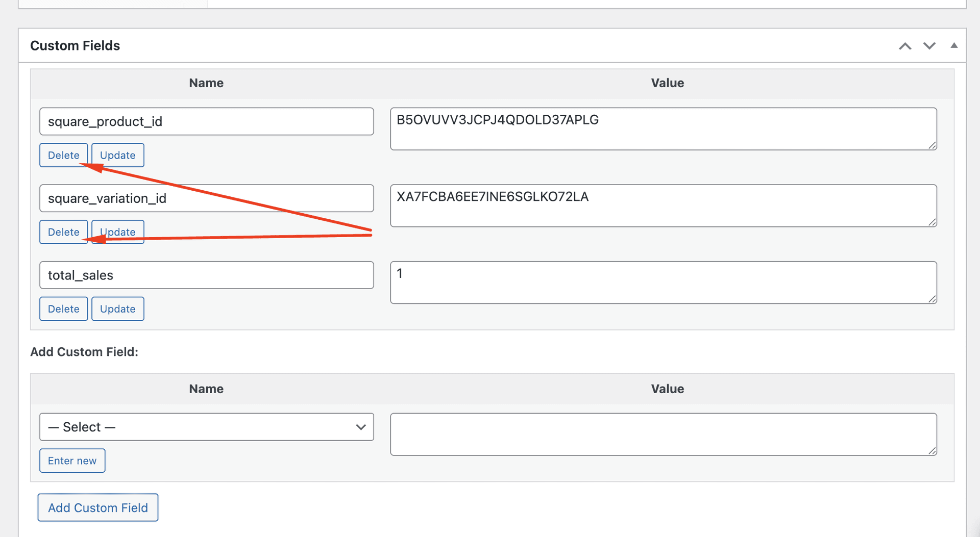
Task: Select the square_variation_id name input
Action: click(x=206, y=198)
